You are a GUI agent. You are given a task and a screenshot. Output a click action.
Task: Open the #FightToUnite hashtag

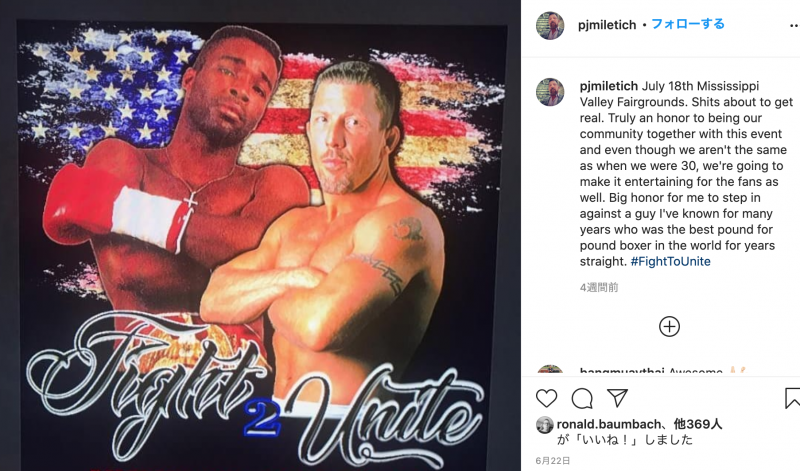670,261
